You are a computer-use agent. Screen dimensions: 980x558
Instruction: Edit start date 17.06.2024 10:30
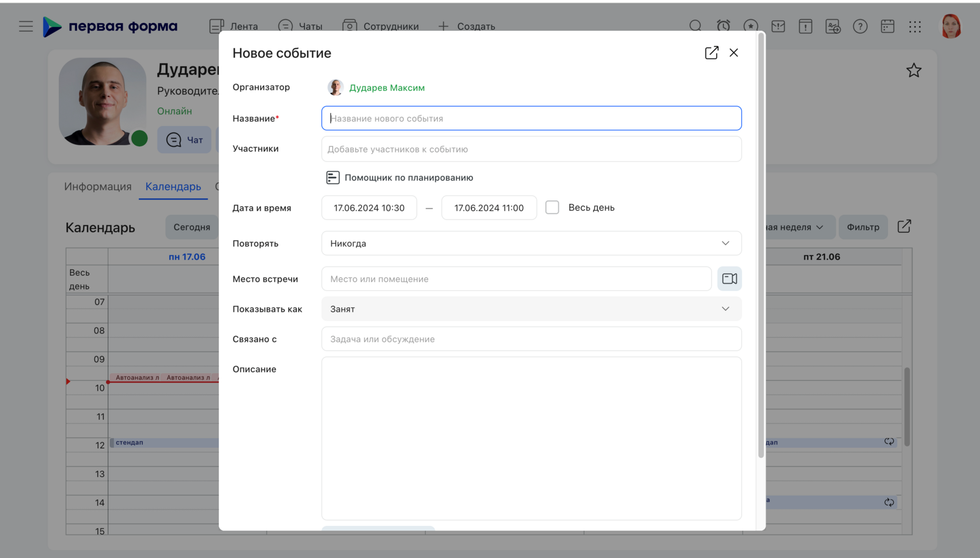[369, 208]
